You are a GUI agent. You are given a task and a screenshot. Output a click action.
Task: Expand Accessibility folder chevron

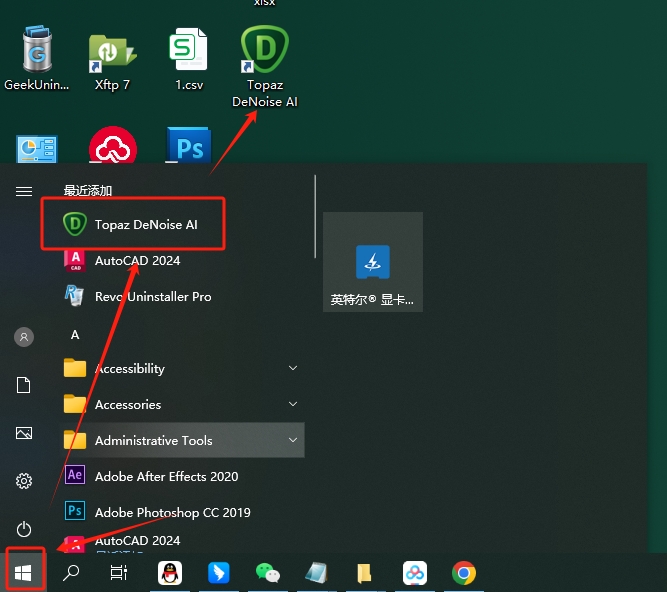pos(293,368)
